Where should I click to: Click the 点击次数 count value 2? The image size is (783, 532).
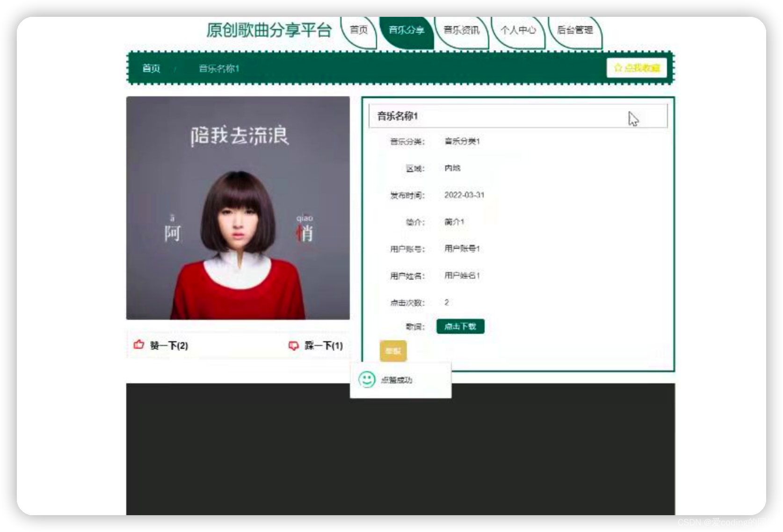pos(447,302)
